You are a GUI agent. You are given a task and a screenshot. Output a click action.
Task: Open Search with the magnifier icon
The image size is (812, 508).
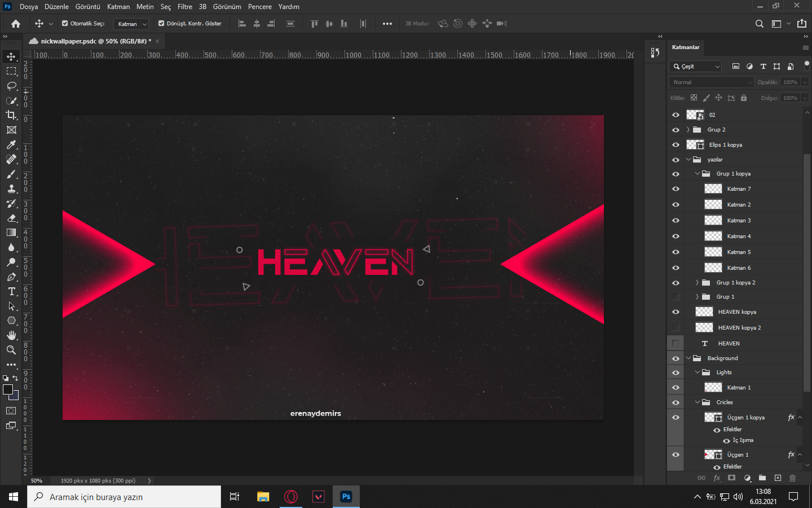pos(760,24)
